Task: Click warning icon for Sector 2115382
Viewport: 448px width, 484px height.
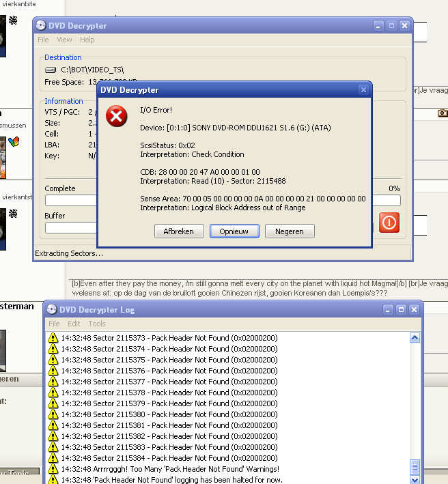Action: 53,436
